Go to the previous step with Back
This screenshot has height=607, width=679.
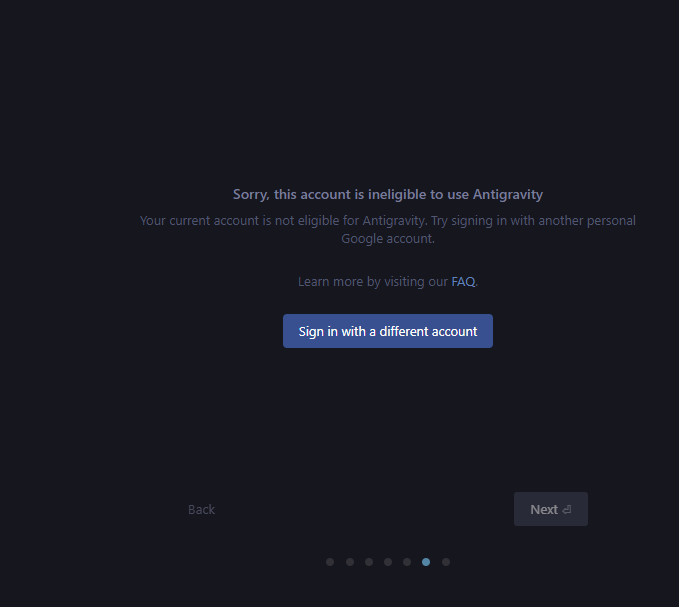pos(201,510)
